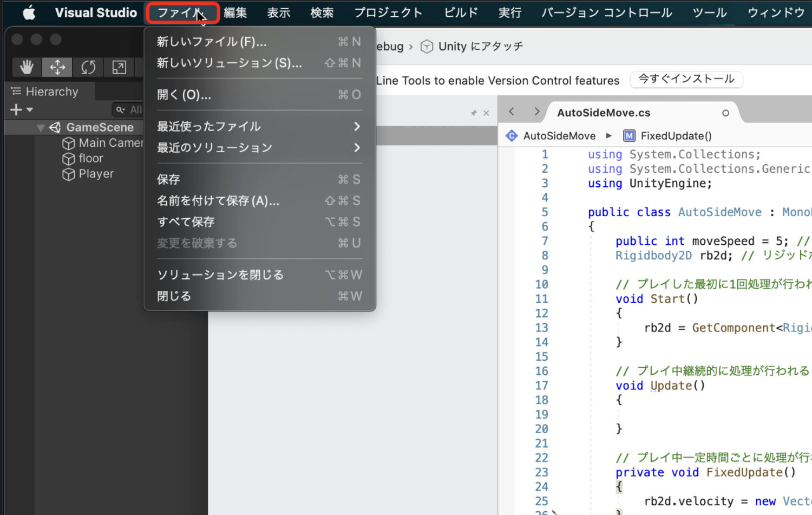
Task: Open the プロジェクト menu
Action: [x=388, y=12]
